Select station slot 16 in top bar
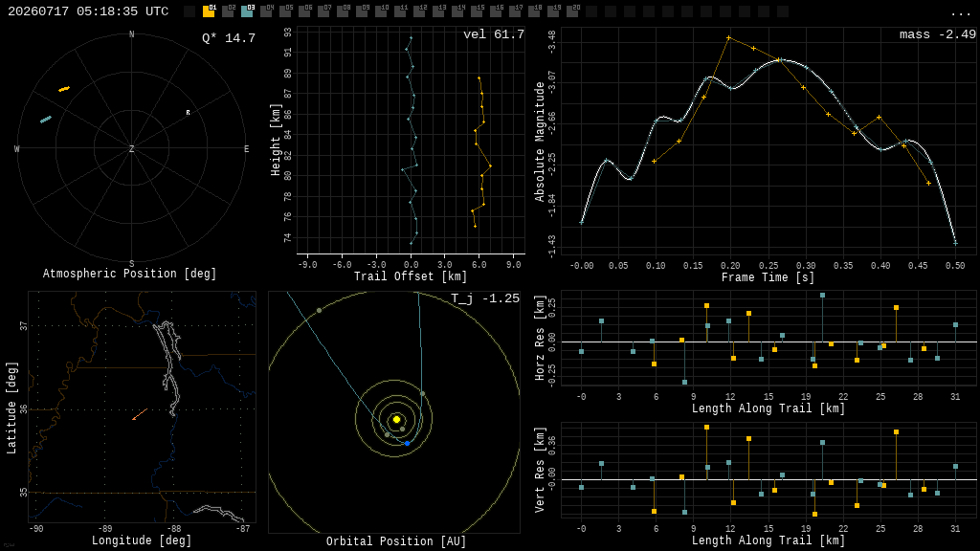The height and width of the screenshot is (551, 980). [x=496, y=11]
